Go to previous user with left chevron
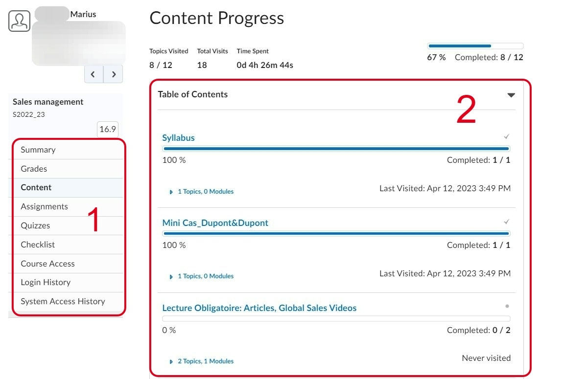The height and width of the screenshot is (379, 588). coord(94,74)
